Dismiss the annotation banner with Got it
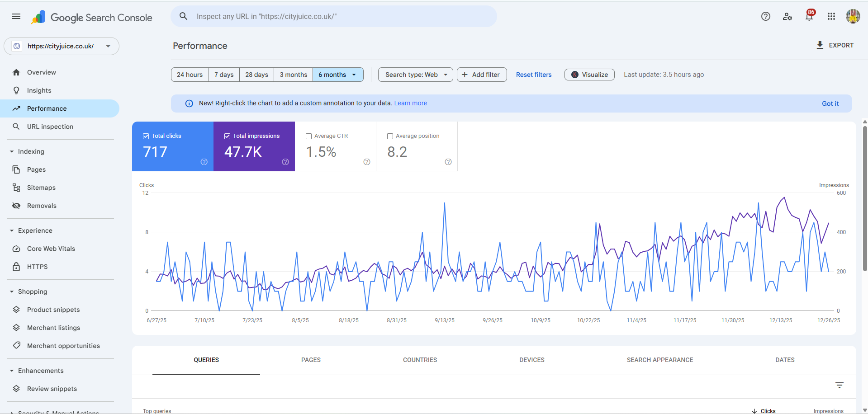The height and width of the screenshot is (414, 868). point(830,103)
